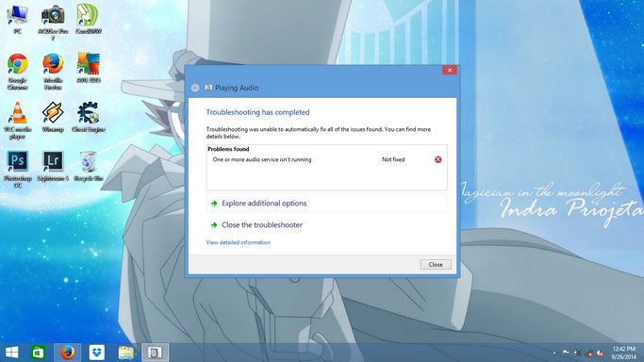Image resolution: width=644 pixels, height=362 pixels.
Task: Select the Recycle Bin icon
Action: pos(89,166)
